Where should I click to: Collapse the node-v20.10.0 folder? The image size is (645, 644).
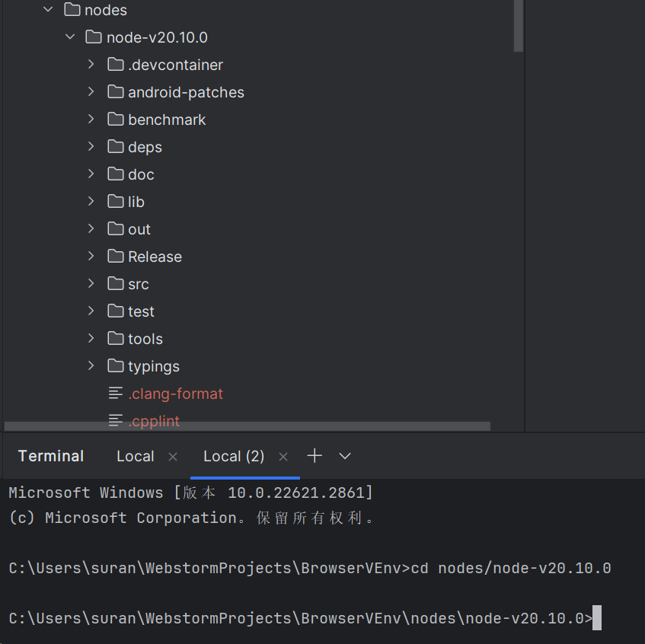[x=70, y=37]
